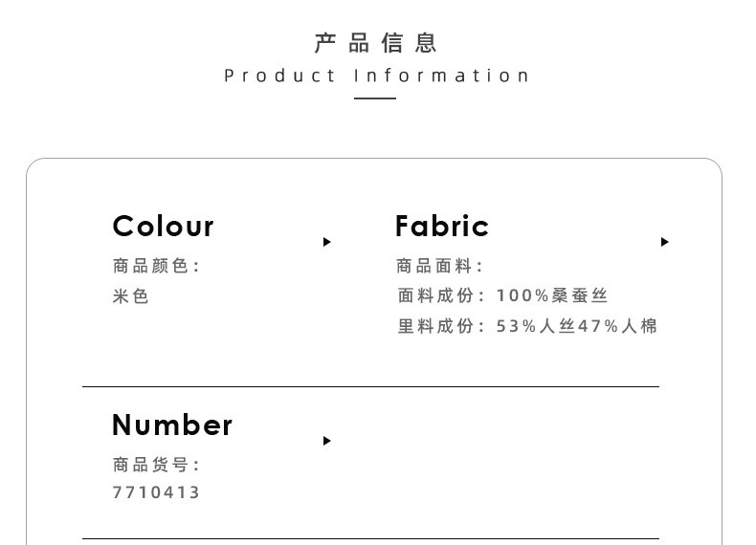Click the arrow beside the Number heading

(326, 441)
